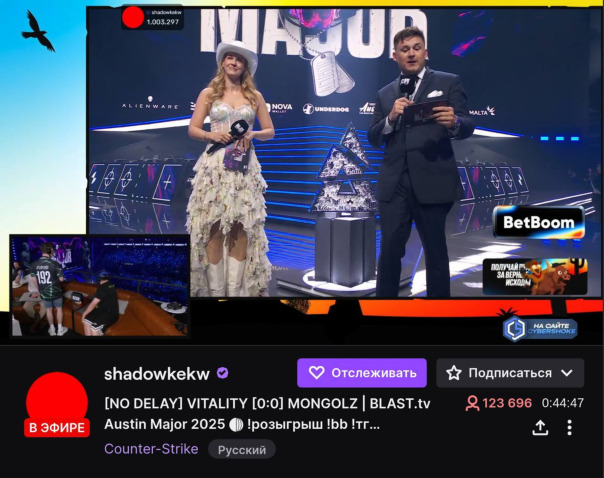Click the promo banner with bull graphic
This screenshot has width=604, height=478.
click(535, 277)
